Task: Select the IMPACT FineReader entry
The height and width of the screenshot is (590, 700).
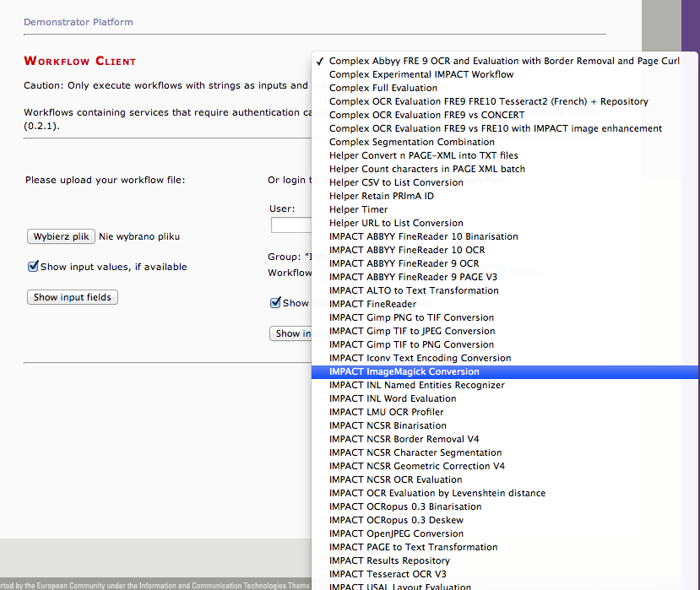Action: 504,304
